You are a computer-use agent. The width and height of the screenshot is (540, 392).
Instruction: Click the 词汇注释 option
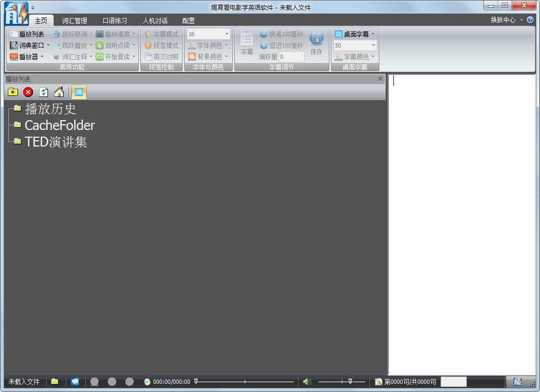[x=70, y=57]
